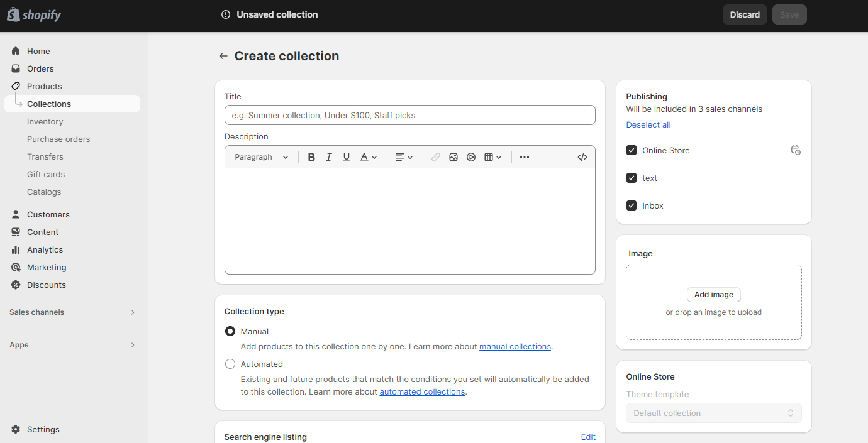
Task: Select the Automated collection type
Action: click(230, 364)
